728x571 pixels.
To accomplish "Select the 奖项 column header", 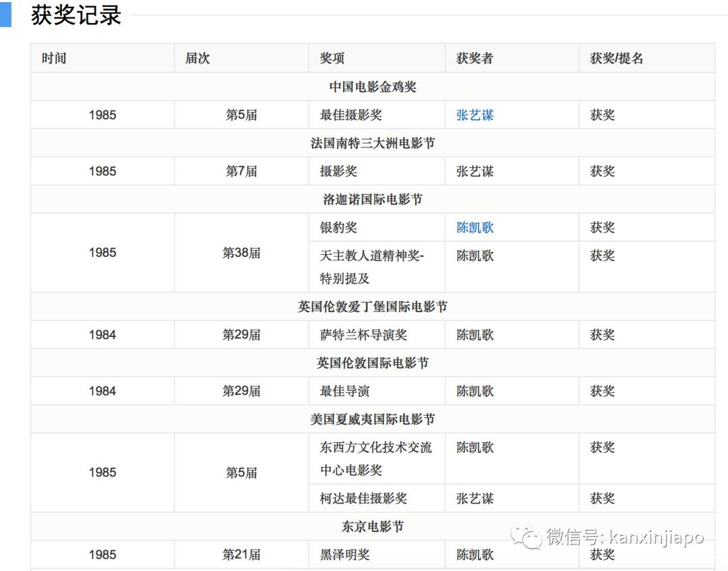I will point(332,59).
